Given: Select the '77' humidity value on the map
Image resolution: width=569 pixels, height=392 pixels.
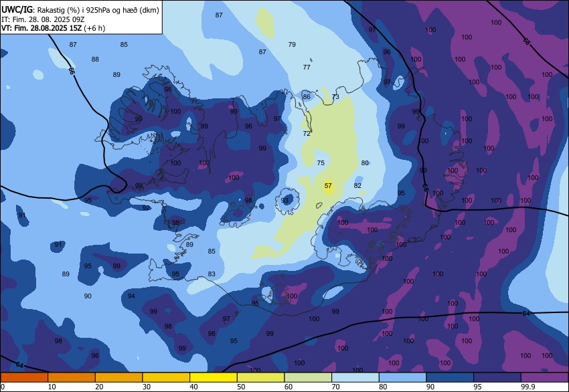Looking at the screenshot, I should click(x=307, y=67).
